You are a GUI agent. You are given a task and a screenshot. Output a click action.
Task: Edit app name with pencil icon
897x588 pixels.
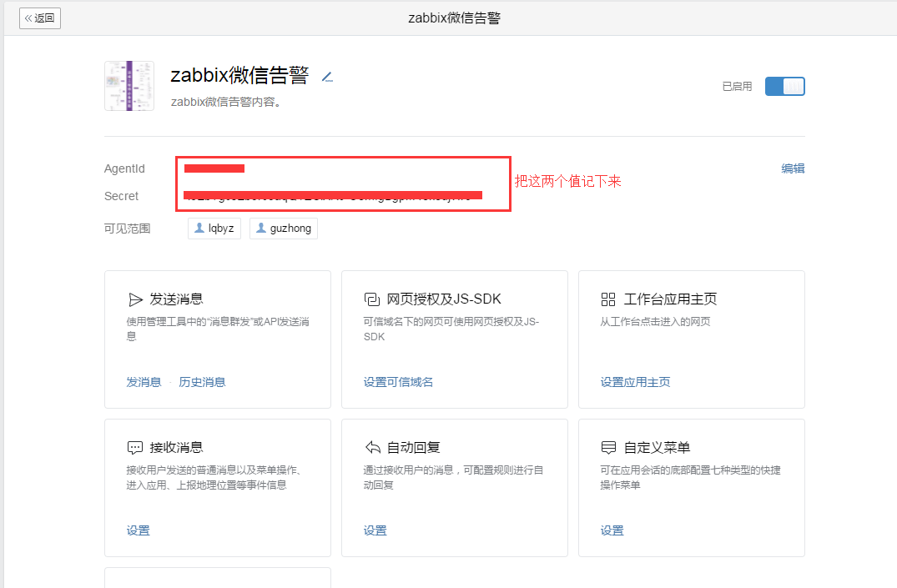click(327, 78)
